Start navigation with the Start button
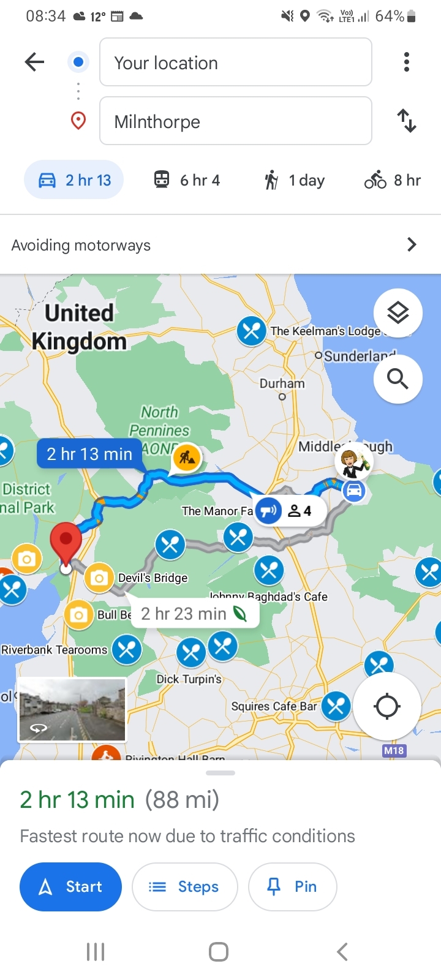Image resolution: width=441 pixels, height=980 pixels. tap(71, 887)
